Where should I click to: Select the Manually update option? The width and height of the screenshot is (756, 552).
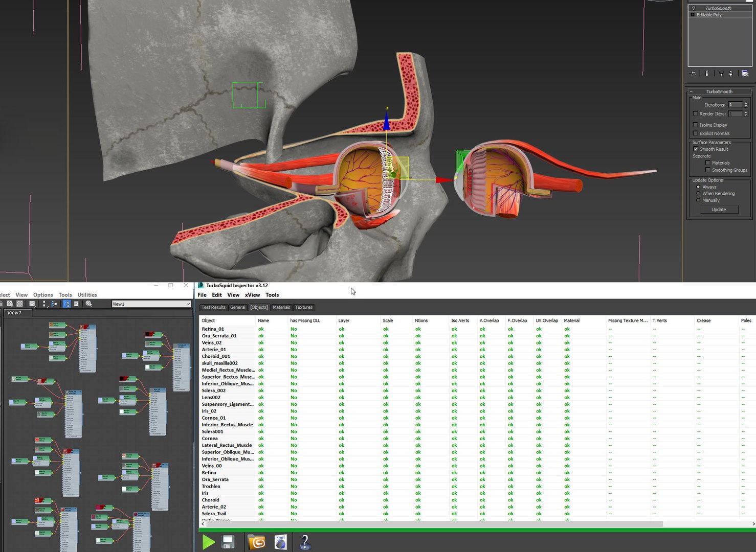(698, 200)
